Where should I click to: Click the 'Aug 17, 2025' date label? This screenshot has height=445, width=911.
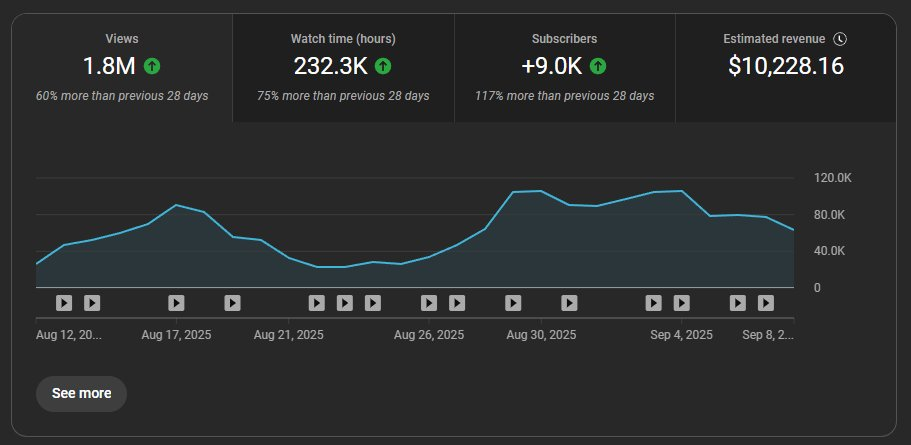pos(177,335)
